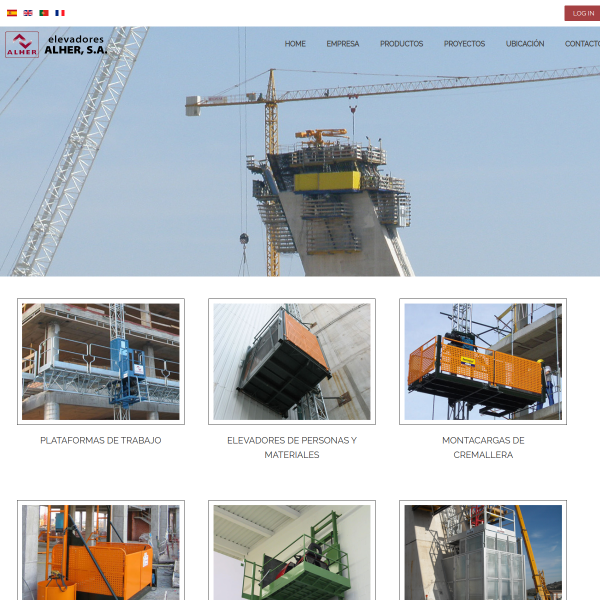Click ELEVADORES DE PERSONAS Y MATERIALES link
This screenshot has width=600, height=600.
click(x=292, y=447)
